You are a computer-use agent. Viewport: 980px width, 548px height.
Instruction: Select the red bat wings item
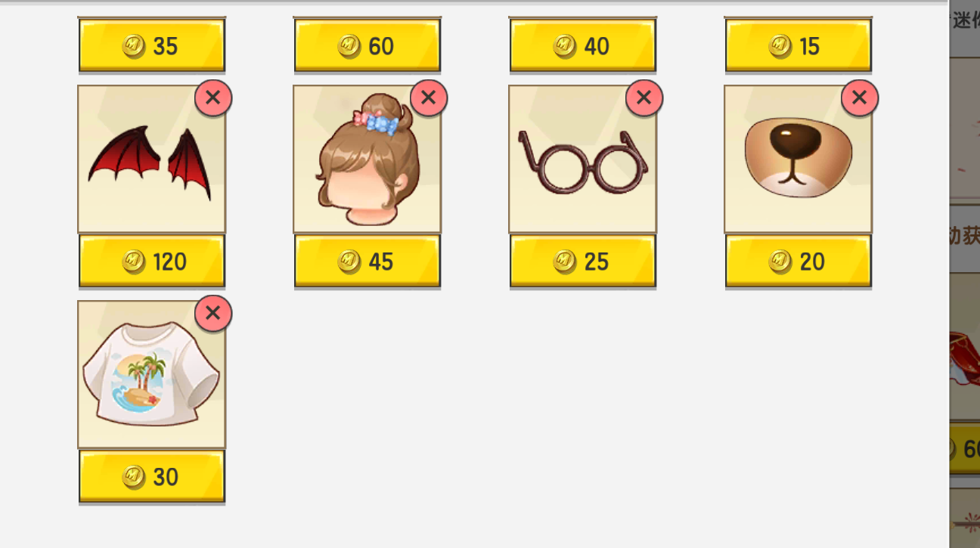pos(151,159)
